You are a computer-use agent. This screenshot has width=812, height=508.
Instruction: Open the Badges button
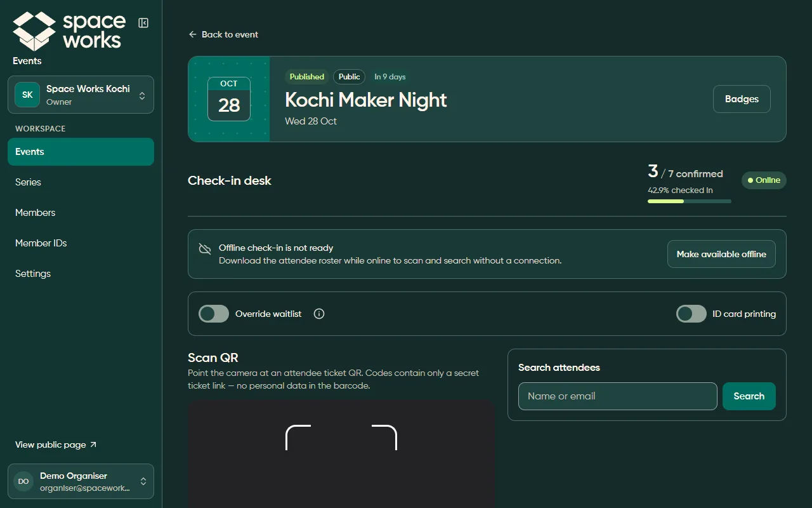point(742,99)
